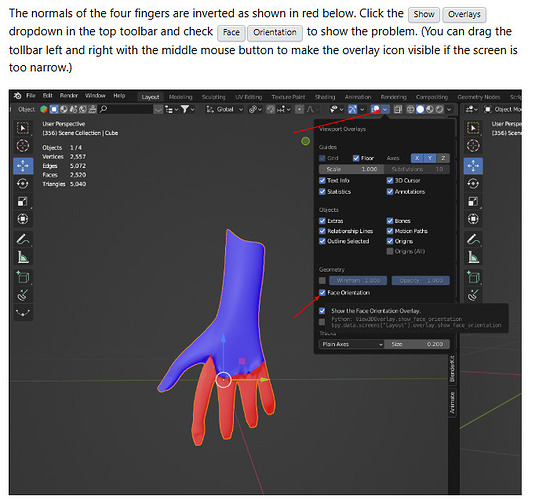Expand the Global transform orientation dropdown

point(225,110)
